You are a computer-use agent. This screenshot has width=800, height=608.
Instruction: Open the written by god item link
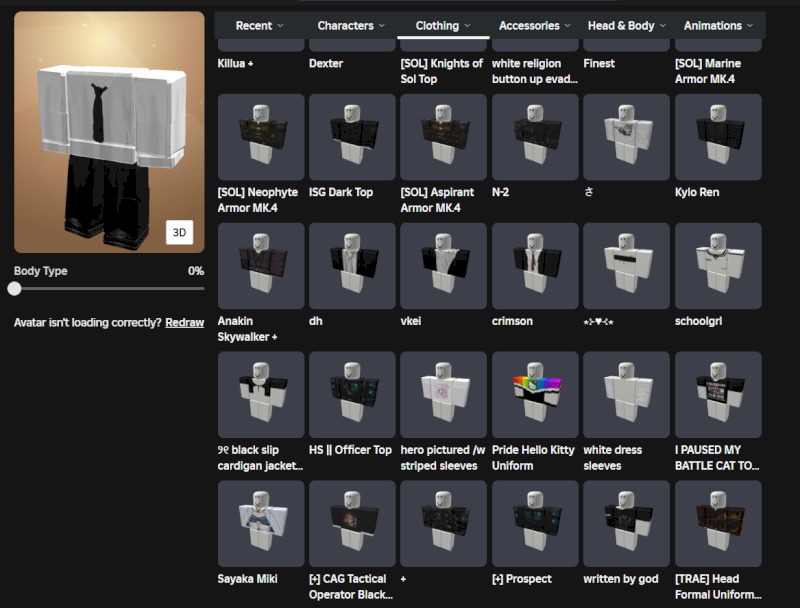620,579
